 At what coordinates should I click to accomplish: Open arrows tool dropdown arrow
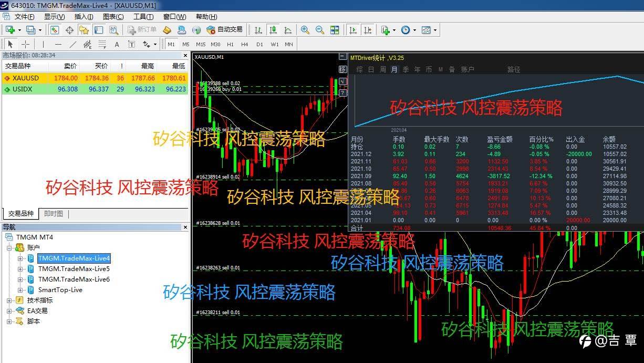coord(155,44)
